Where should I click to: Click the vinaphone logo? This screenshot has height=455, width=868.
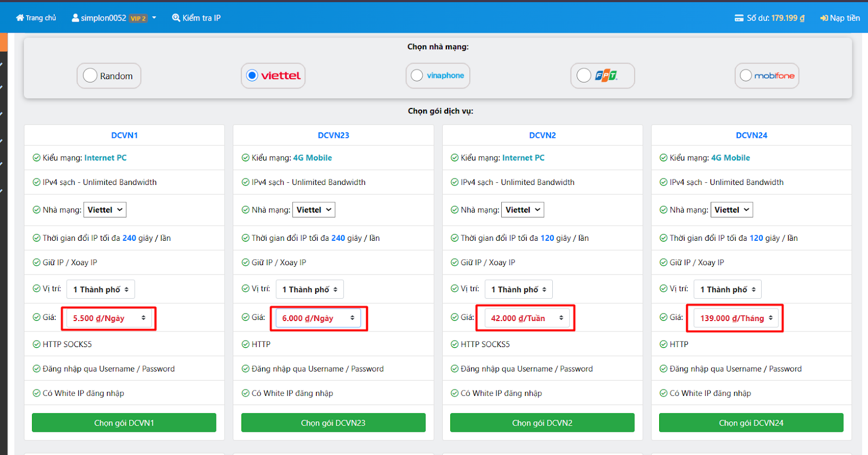point(445,75)
